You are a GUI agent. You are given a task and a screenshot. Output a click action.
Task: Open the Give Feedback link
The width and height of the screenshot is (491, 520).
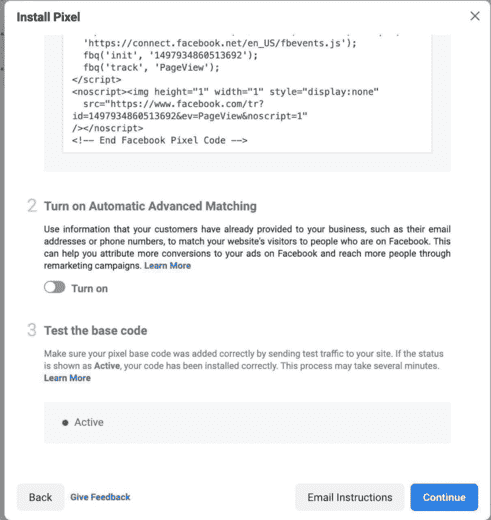point(100,497)
